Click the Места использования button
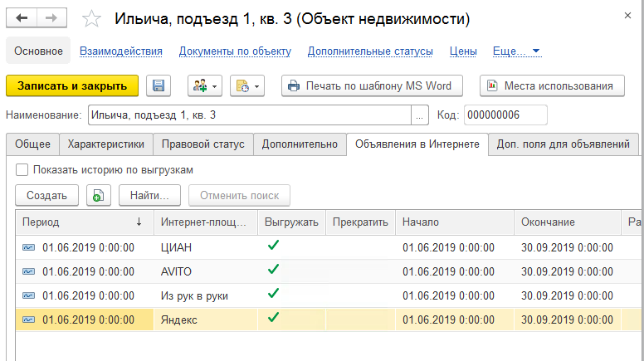Image resolution: width=644 pixels, height=361 pixels. [552, 85]
